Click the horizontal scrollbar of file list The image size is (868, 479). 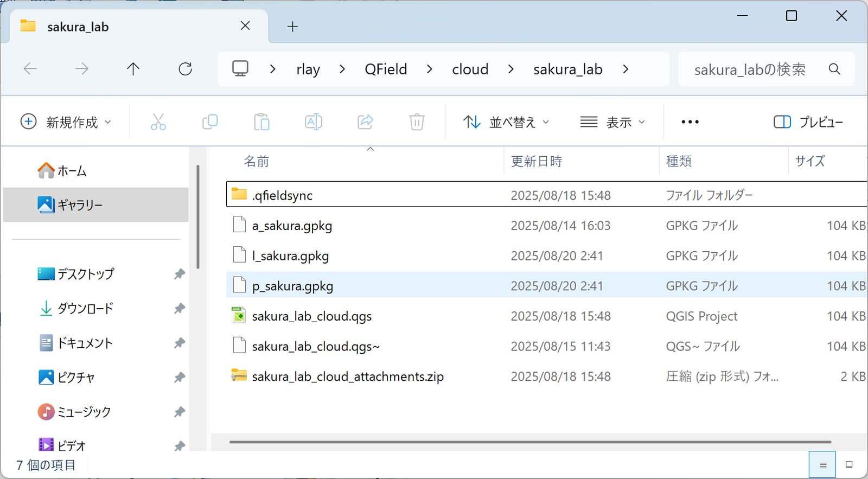pos(530,442)
